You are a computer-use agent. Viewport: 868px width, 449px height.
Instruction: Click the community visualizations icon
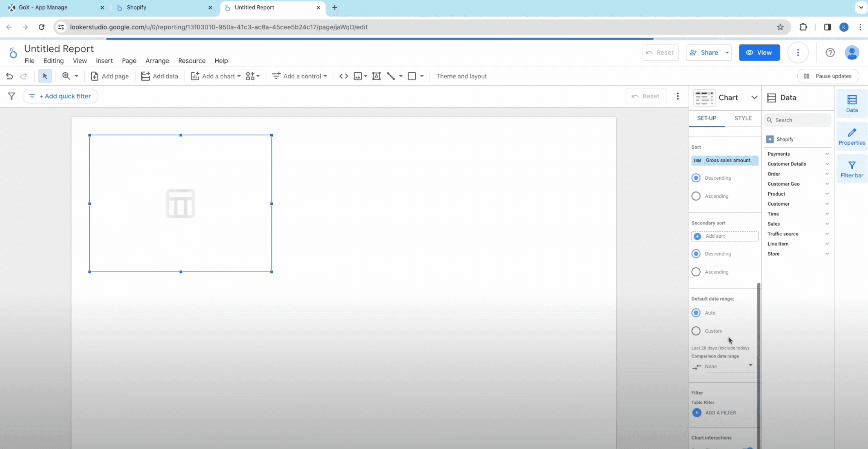[250, 76]
